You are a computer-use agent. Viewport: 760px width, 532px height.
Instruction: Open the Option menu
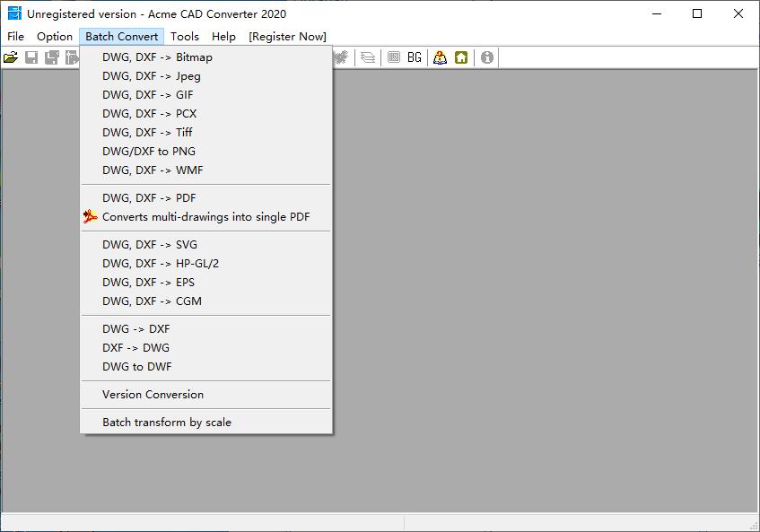click(x=55, y=37)
